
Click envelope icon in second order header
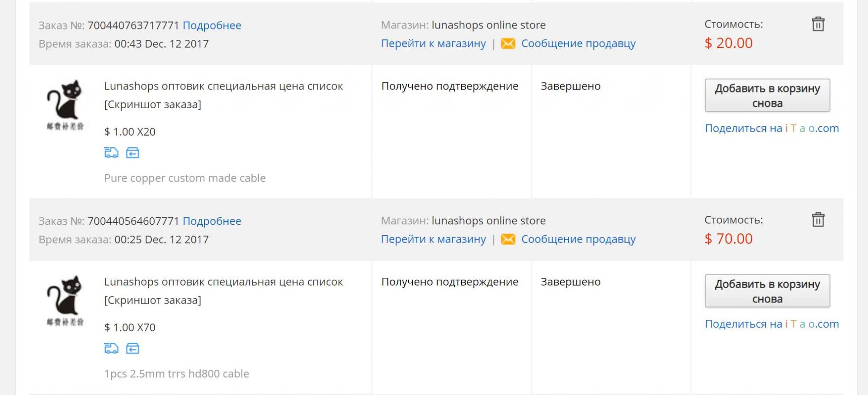(x=508, y=239)
